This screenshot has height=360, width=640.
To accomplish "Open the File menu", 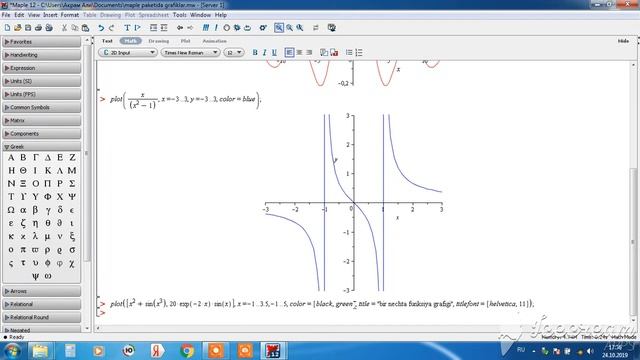I will tap(6, 15).
